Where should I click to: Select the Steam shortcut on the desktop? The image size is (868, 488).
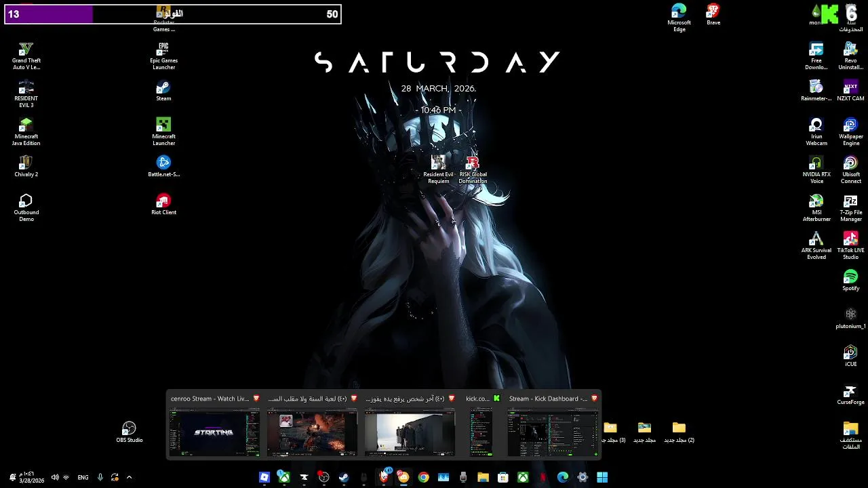click(163, 91)
